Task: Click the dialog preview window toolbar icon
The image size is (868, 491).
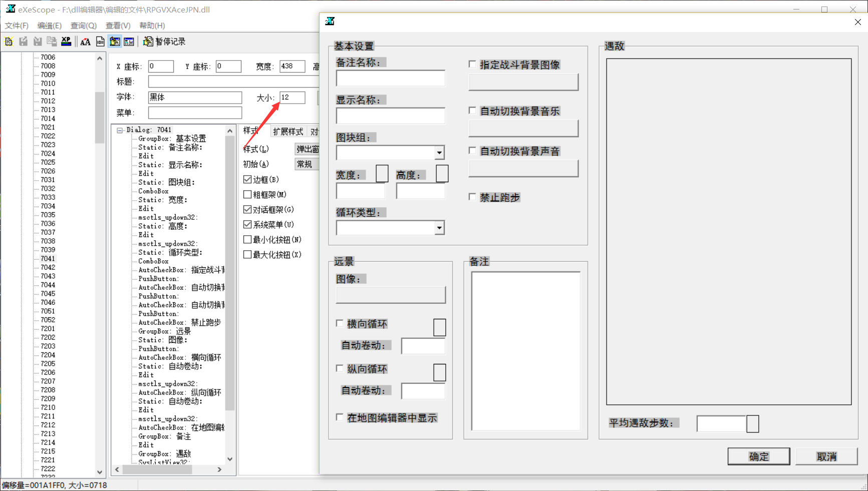Action: pos(129,42)
